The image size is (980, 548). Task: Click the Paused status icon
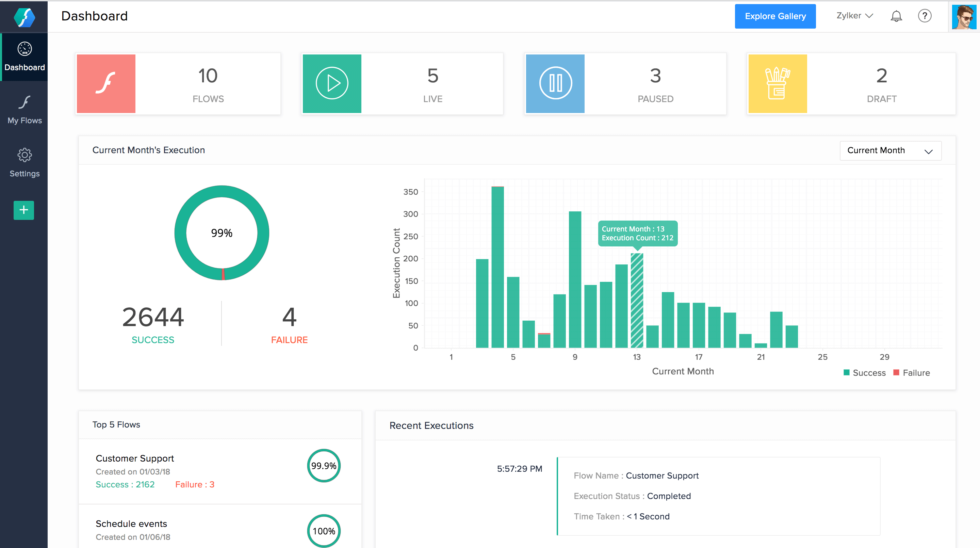tap(555, 83)
